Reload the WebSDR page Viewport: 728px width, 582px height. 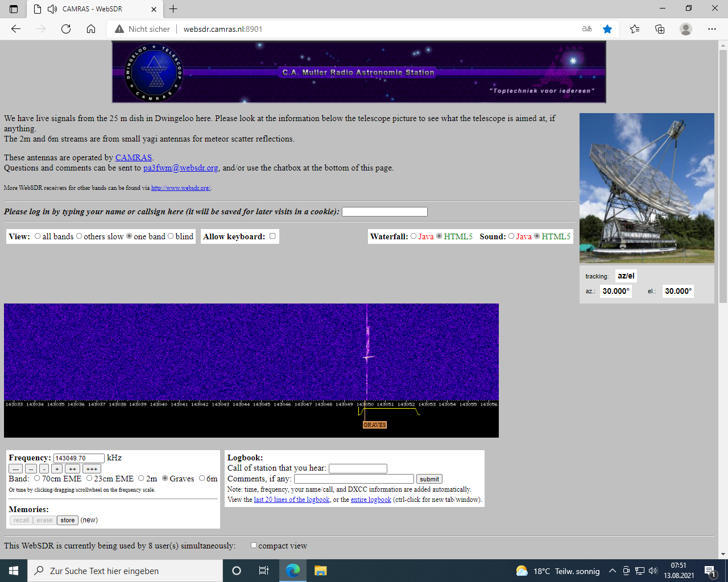66,29
